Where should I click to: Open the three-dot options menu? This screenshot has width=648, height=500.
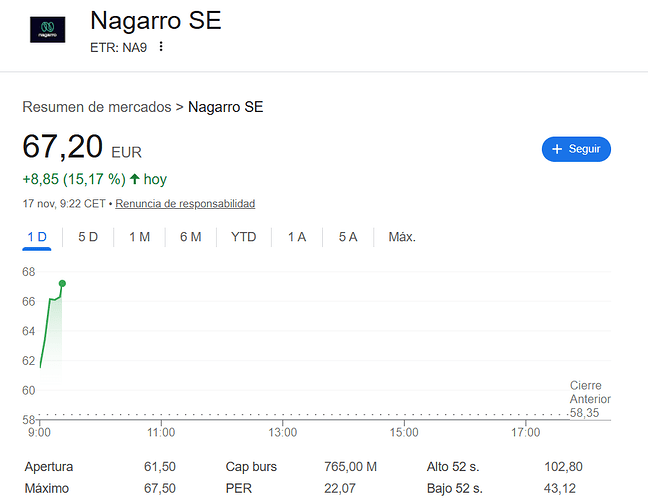pyautogui.click(x=160, y=47)
